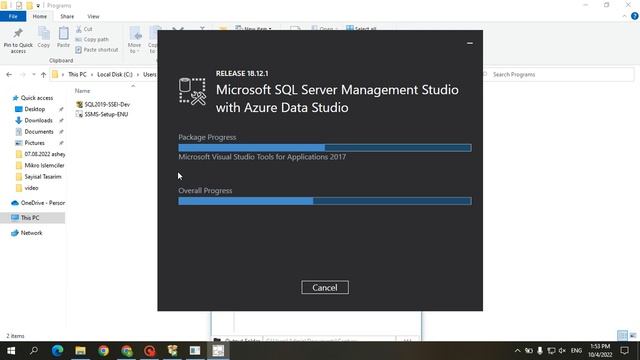Open the video folder in sidebar
Viewport: 640px width, 360px height.
(27, 188)
